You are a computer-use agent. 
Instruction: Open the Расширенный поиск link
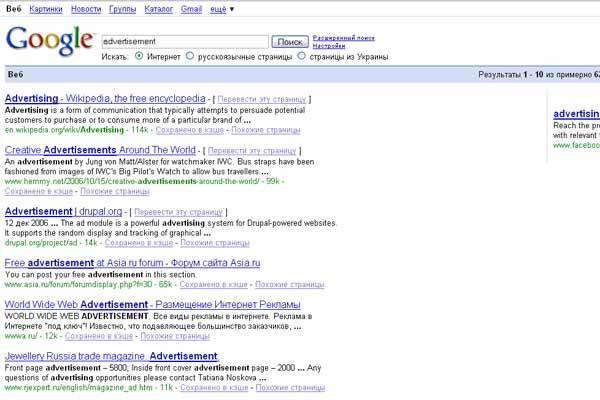(344, 38)
